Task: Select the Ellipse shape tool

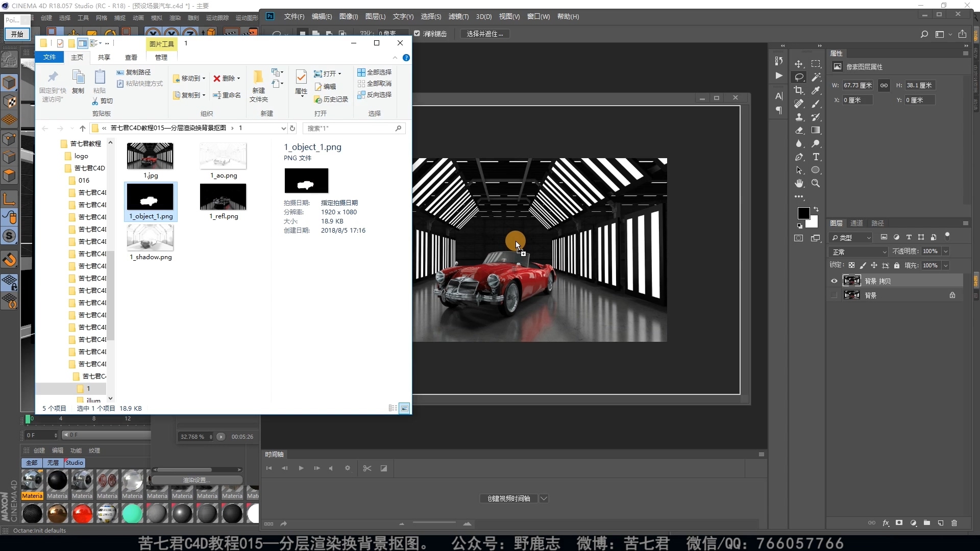Action: [x=816, y=170]
